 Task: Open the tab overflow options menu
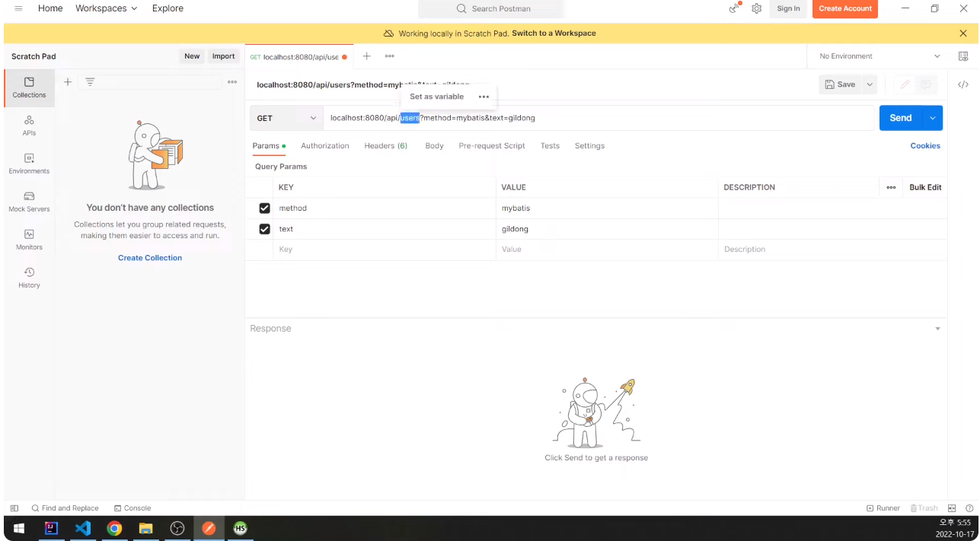(x=389, y=56)
